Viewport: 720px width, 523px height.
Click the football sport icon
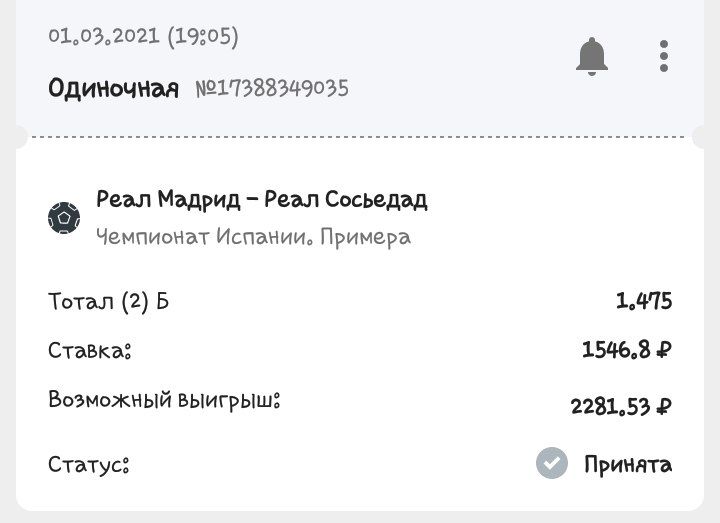click(x=64, y=217)
